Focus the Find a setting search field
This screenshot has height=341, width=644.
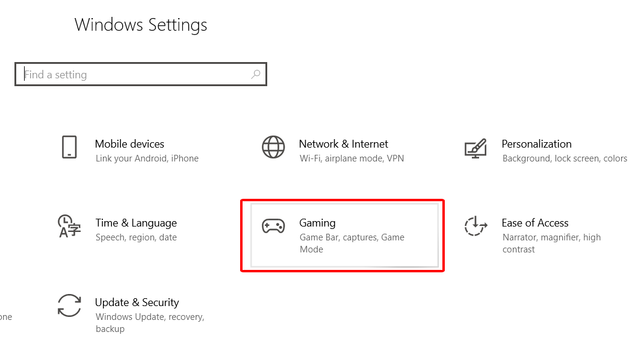[x=132, y=75]
